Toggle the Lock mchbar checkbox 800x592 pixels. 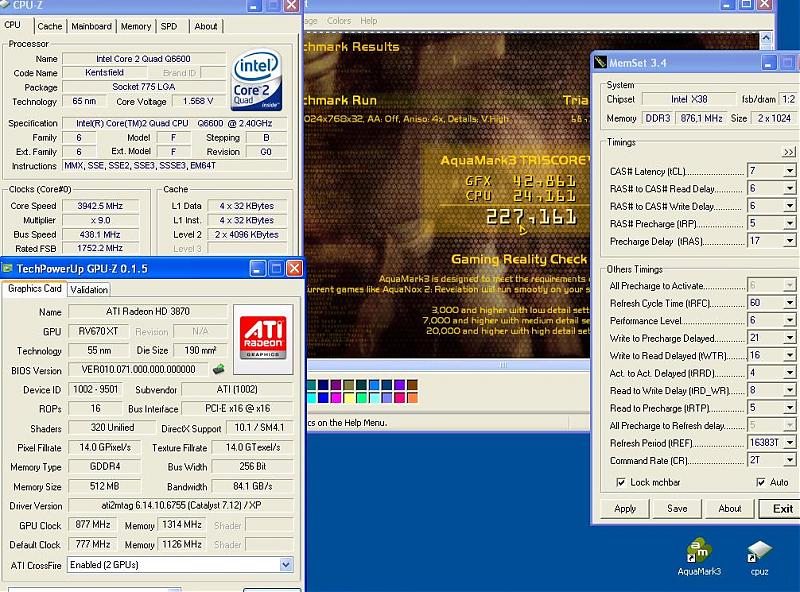[x=621, y=482]
